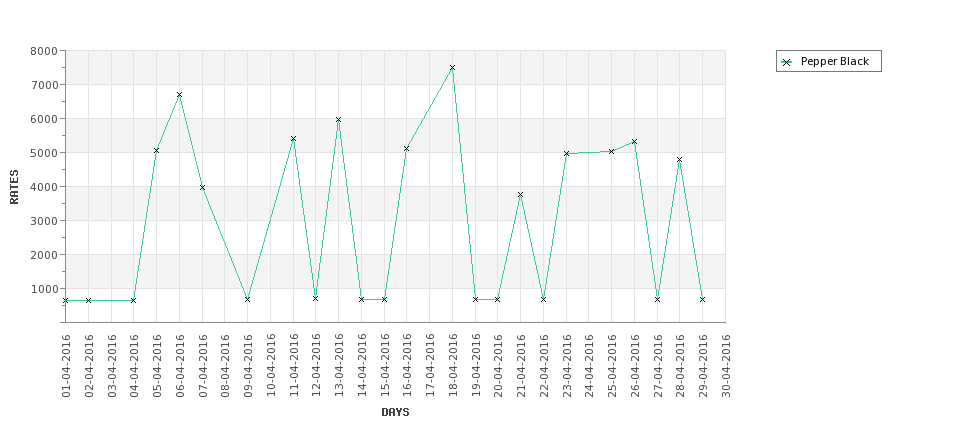Select the data point marker for 19-04-2016
This screenshot has width=975, height=429.
[475, 299]
